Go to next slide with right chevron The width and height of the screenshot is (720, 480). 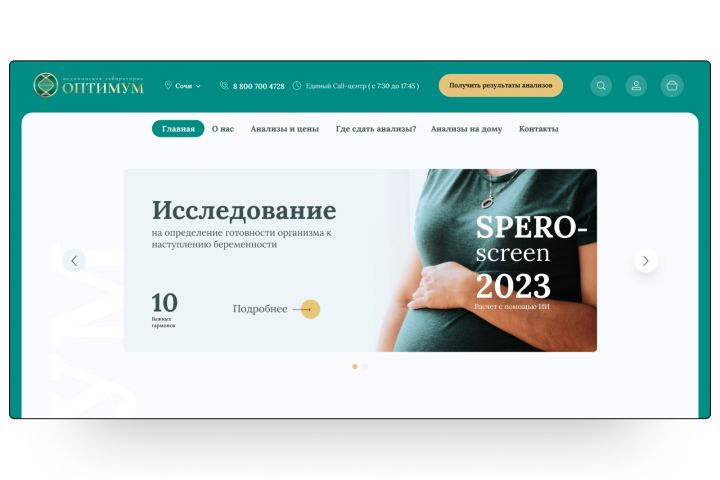pyautogui.click(x=646, y=260)
